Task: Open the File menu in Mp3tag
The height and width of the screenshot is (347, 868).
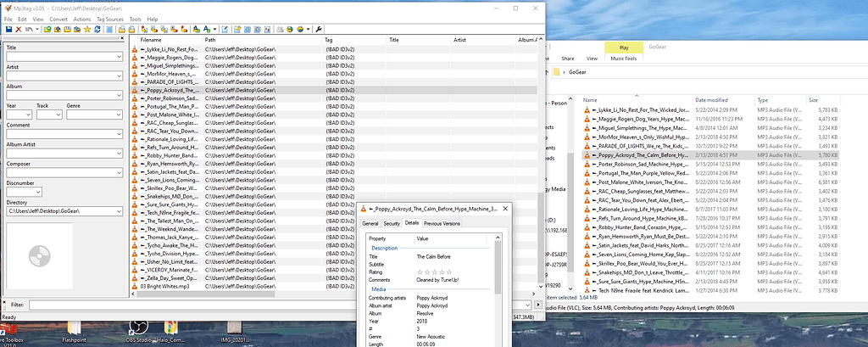Action: pos(8,19)
